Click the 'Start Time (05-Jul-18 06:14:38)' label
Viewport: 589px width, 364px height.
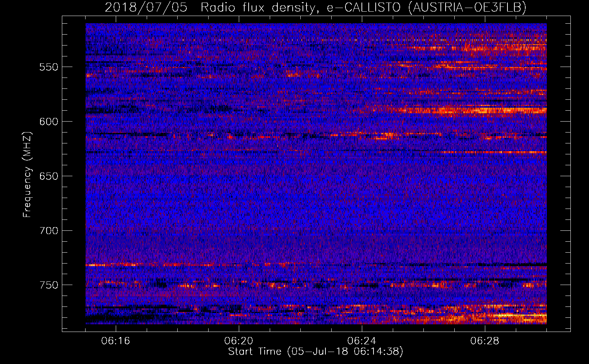click(x=316, y=352)
